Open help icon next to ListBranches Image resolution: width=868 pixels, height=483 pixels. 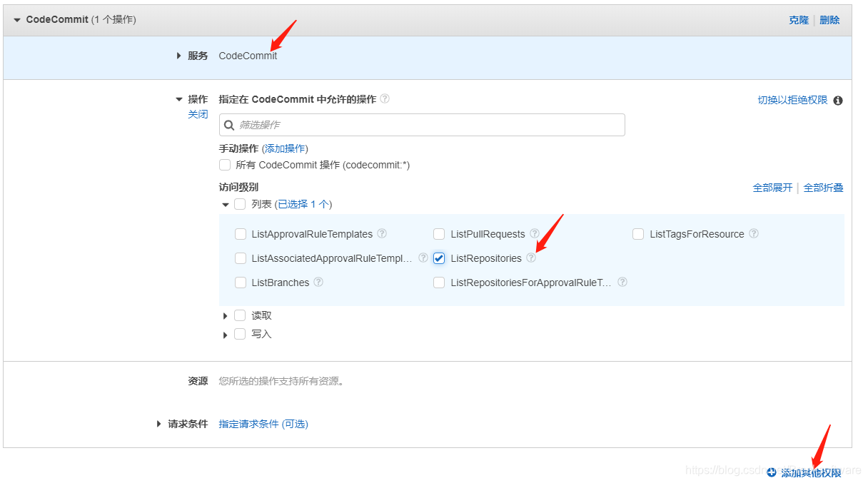[x=318, y=282]
